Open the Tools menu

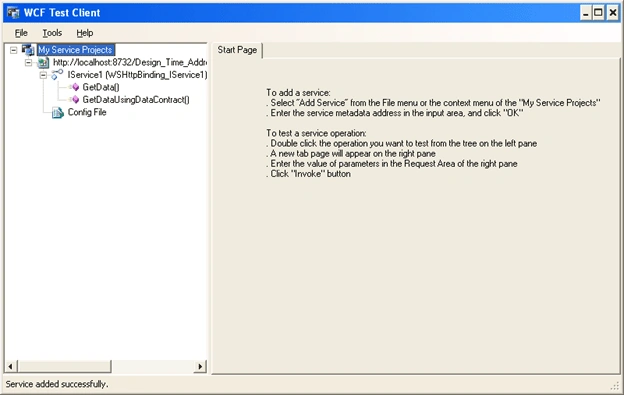click(x=52, y=33)
